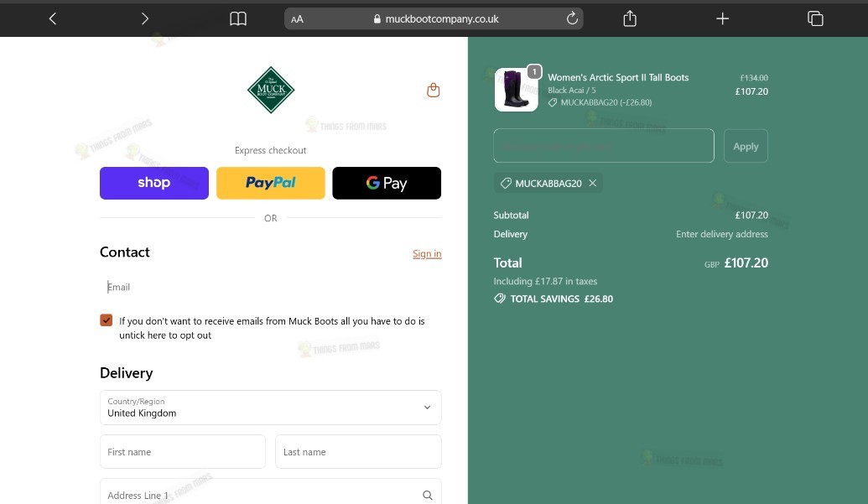Click the address search magnifier icon

point(428,495)
